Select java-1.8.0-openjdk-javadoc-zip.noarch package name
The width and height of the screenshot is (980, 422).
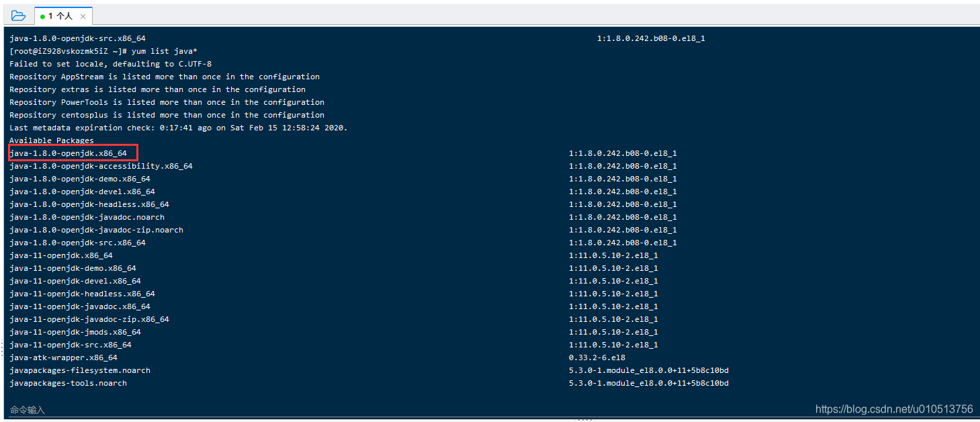click(96, 230)
